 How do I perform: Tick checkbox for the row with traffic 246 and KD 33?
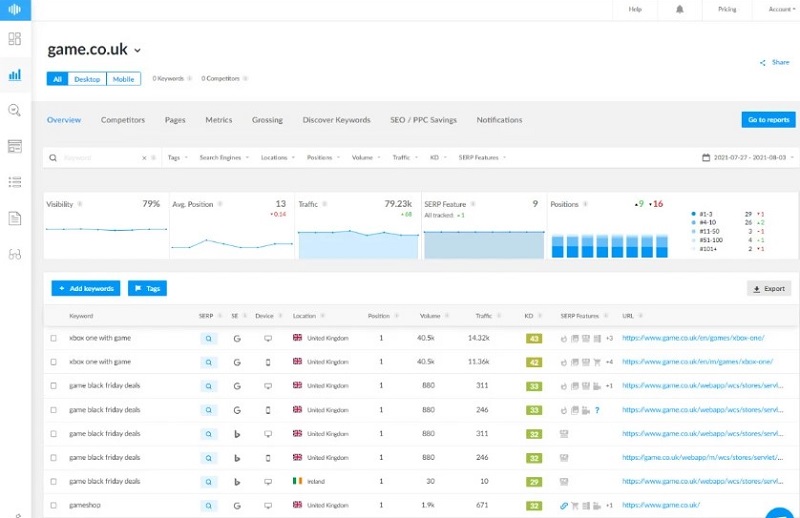pos(54,410)
